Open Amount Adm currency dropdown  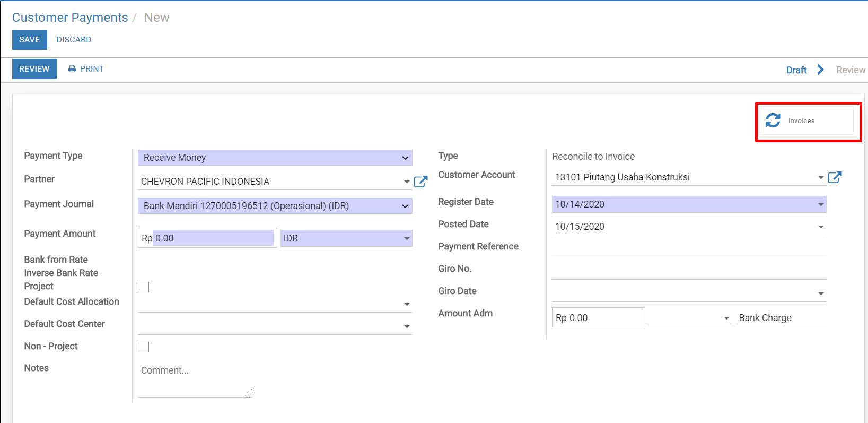pyautogui.click(x=689, y=318)
